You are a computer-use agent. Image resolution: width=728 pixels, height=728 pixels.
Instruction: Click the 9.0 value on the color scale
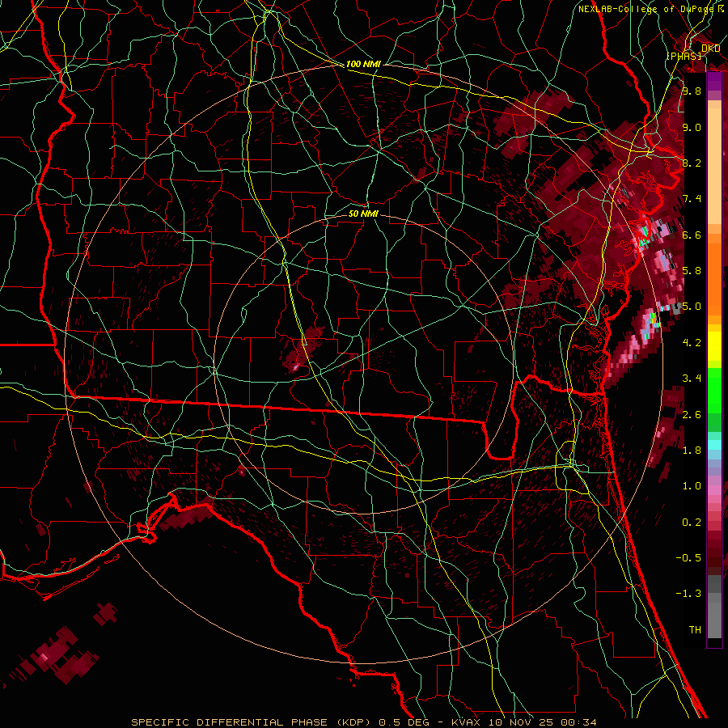pos(692,127)
